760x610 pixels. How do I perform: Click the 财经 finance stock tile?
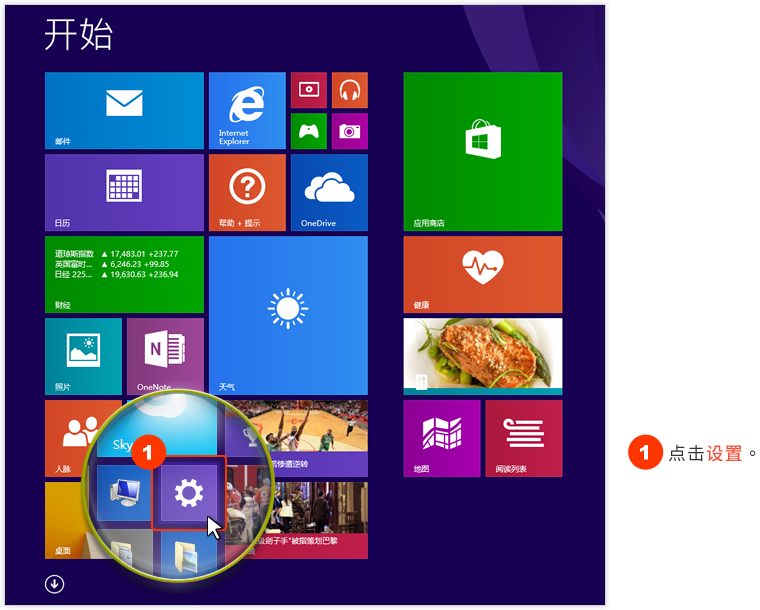pyautogui.click(x=124, y=274)
